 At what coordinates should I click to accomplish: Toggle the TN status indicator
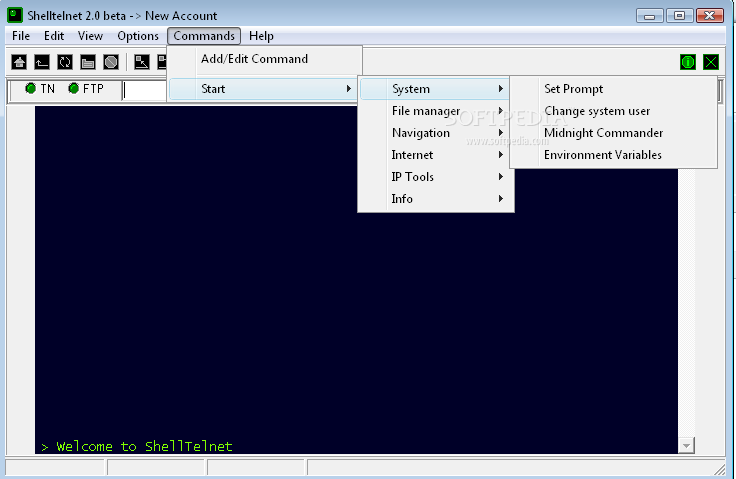(x=40, y=88)
